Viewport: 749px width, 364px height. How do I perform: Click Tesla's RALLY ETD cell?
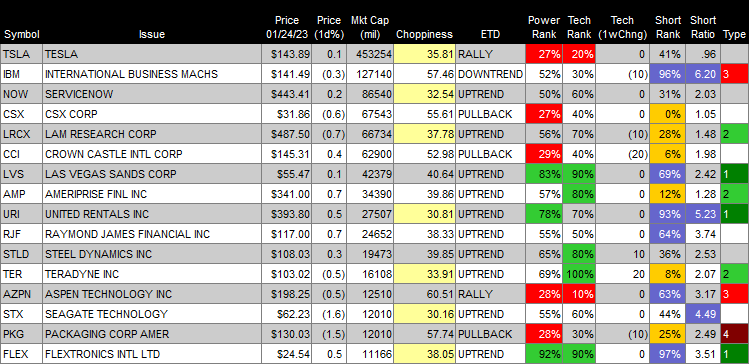click(x=490, y=54)
